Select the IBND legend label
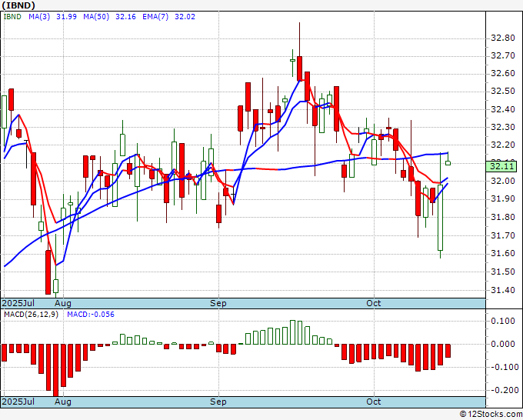 [12, 17]
